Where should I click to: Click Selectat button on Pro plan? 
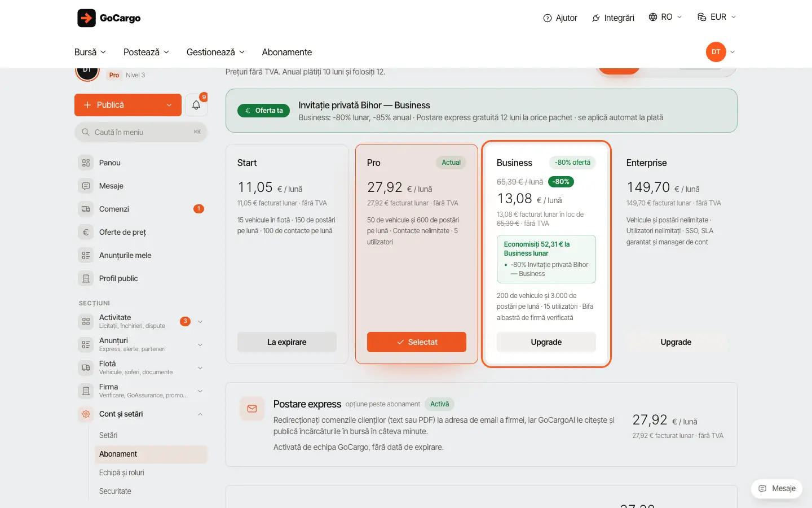(x=417, y=342)
